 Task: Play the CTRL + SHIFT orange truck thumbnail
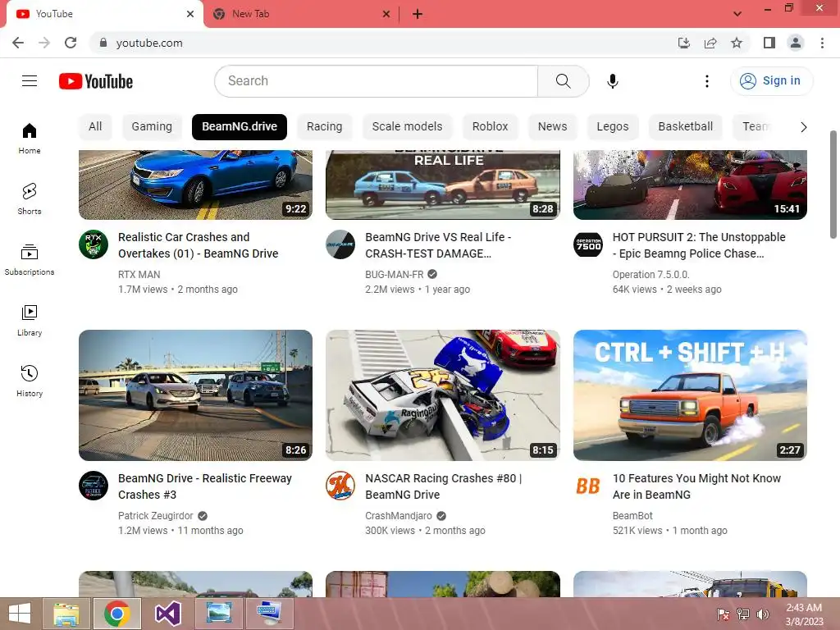pyautogui.click(x=690, y=395)
